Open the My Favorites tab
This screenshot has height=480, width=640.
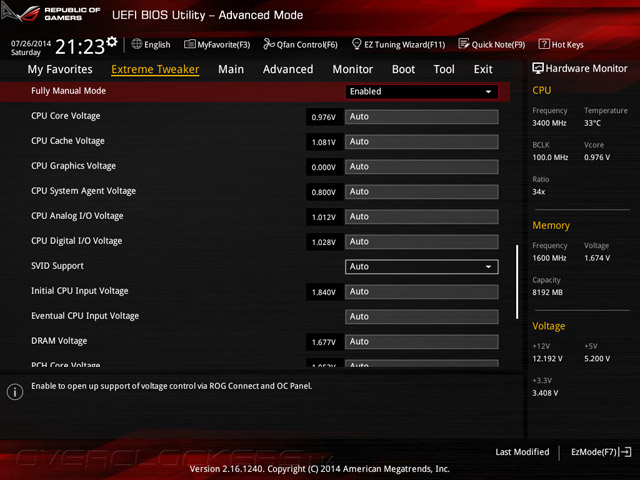(60, 69)
